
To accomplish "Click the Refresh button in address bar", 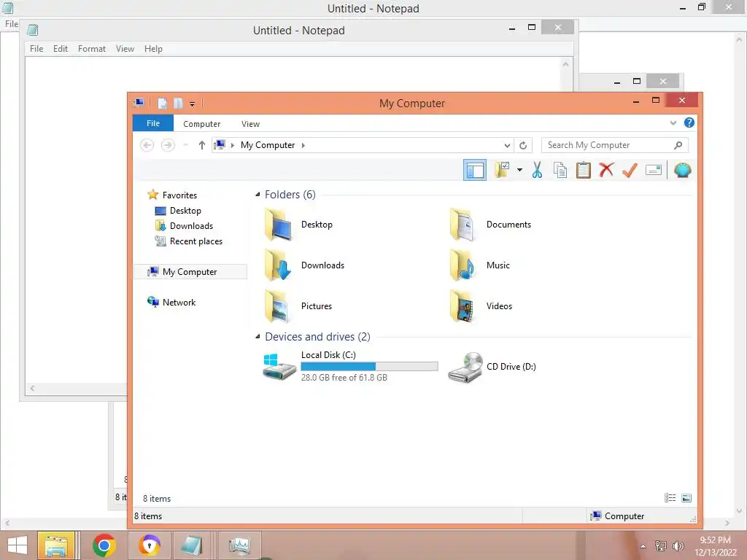I will [x=522, y=145].
